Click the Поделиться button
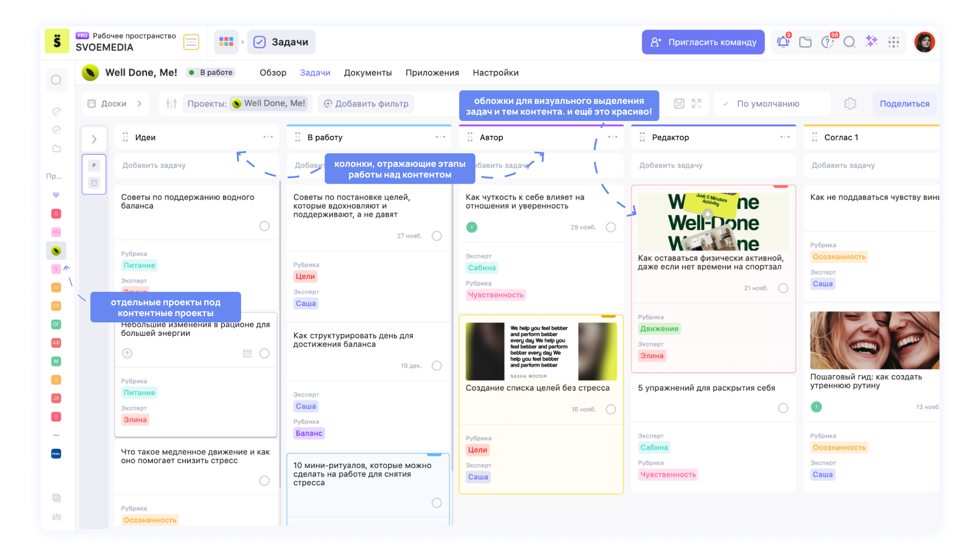980x558 pixels. 904,103
